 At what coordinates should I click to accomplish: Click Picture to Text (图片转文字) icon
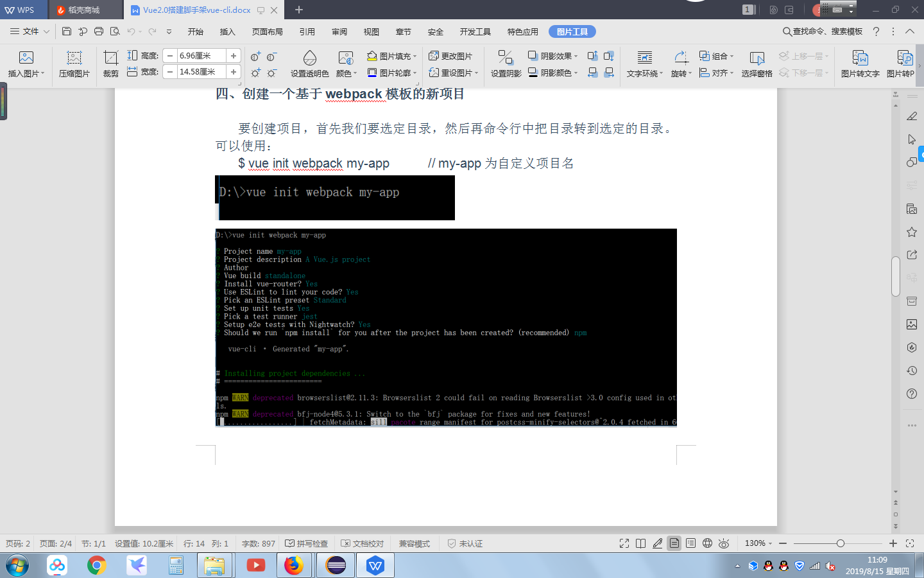pos(860,58)
